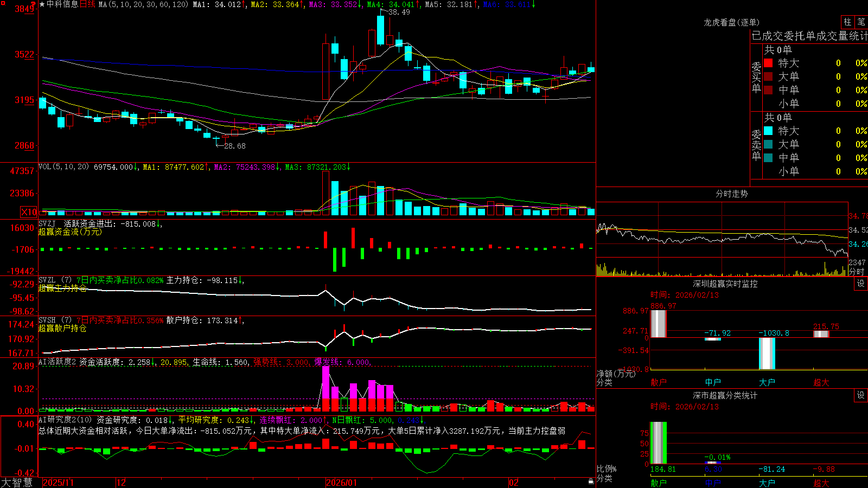The height and width of the screenshot is (488, 868).
Task: Click the 分时走势 panel title
Action: pos(732,194)
